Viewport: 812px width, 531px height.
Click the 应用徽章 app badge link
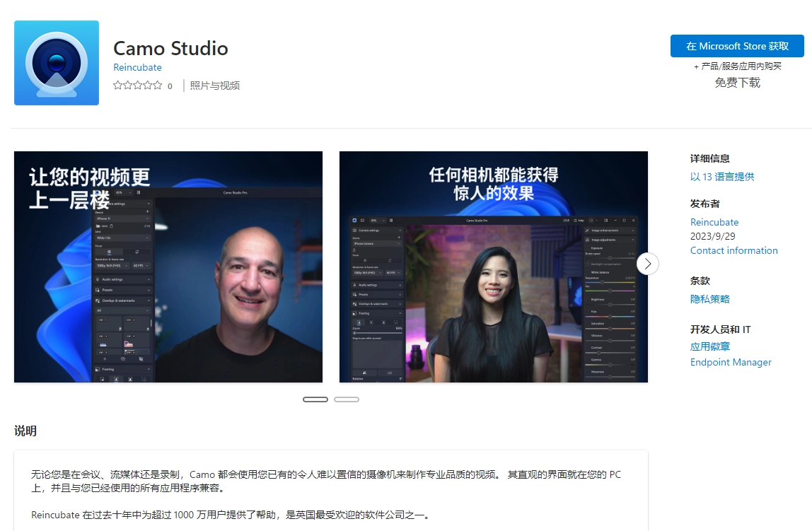709,346
